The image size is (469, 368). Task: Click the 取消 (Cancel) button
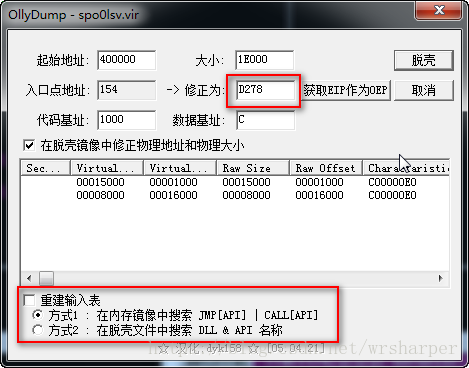click(424, 90)
